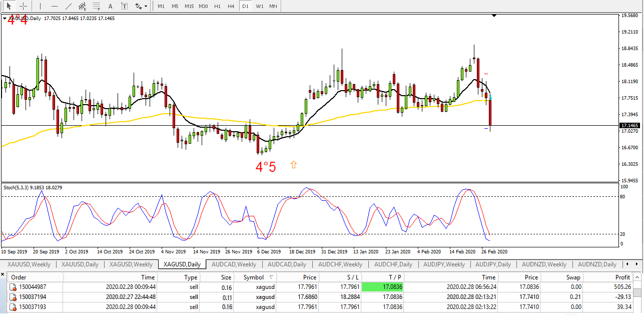Select order 150044987 row
Image resolution: width=644 pixels, height=316 pixels.
[320, 287]
